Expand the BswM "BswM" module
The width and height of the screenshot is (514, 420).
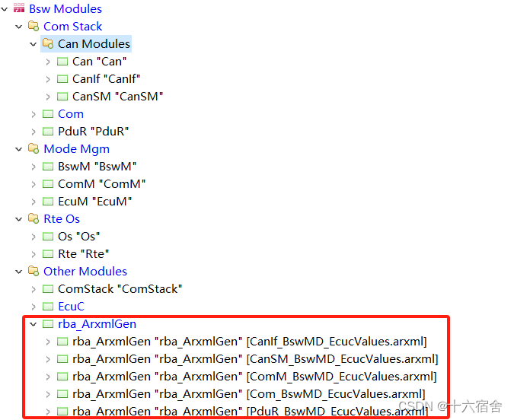click(x=34, y=167)
